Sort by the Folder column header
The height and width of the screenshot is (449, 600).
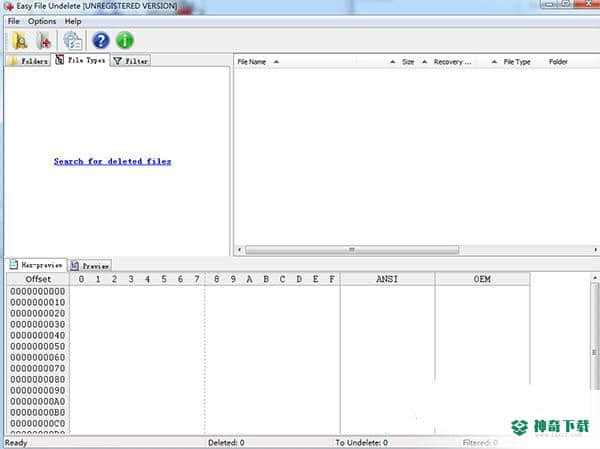click(x=558, y=62)
